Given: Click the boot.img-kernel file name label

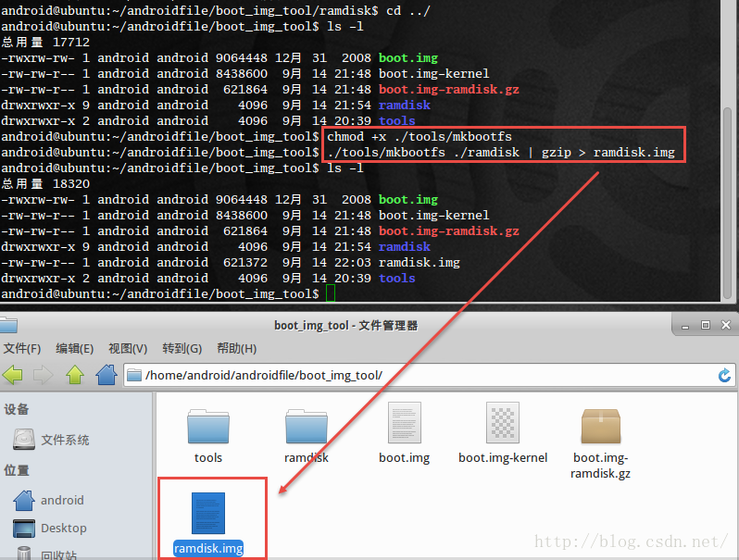Looking at the screenshot, I should pyautogui.click(x=503, y=458).
